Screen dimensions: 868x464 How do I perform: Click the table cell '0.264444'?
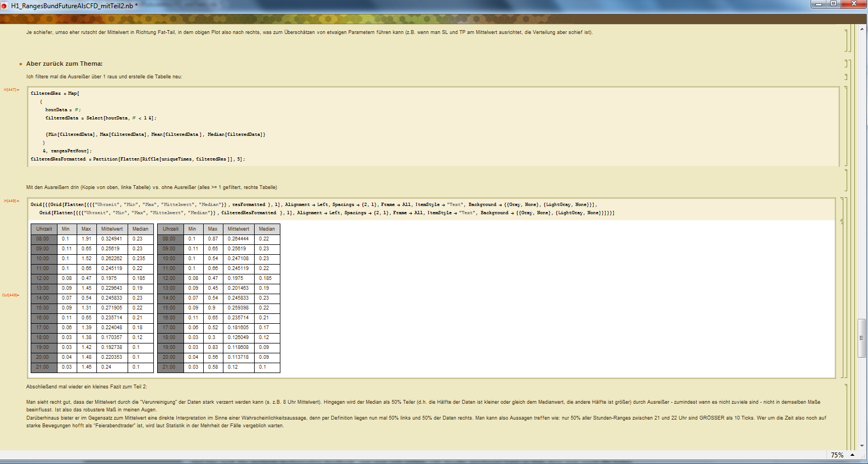(x=239, y=239)
